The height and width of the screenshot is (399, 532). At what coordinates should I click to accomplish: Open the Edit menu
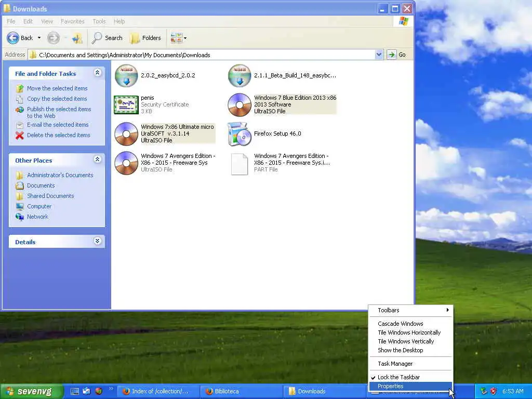[x=28, y=21]
